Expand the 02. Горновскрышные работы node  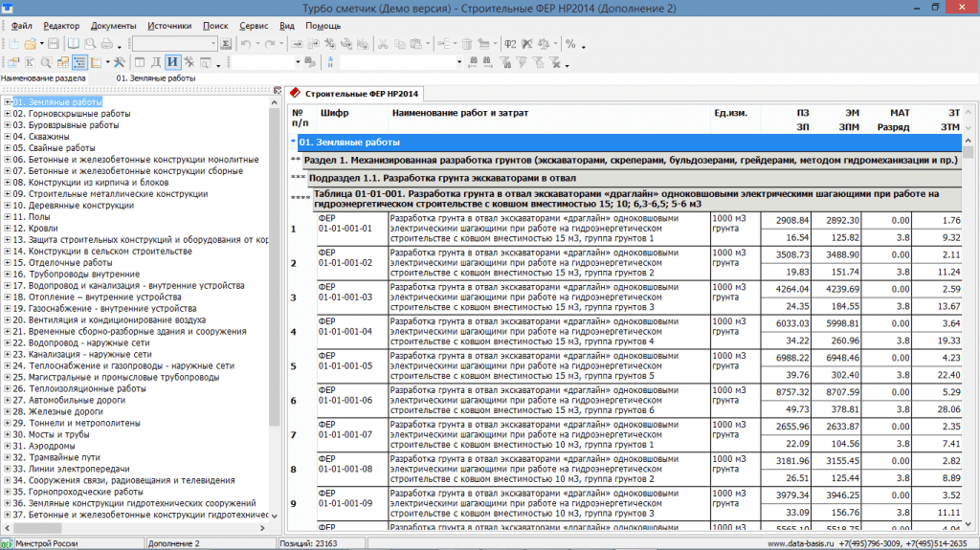coord(8,114)
